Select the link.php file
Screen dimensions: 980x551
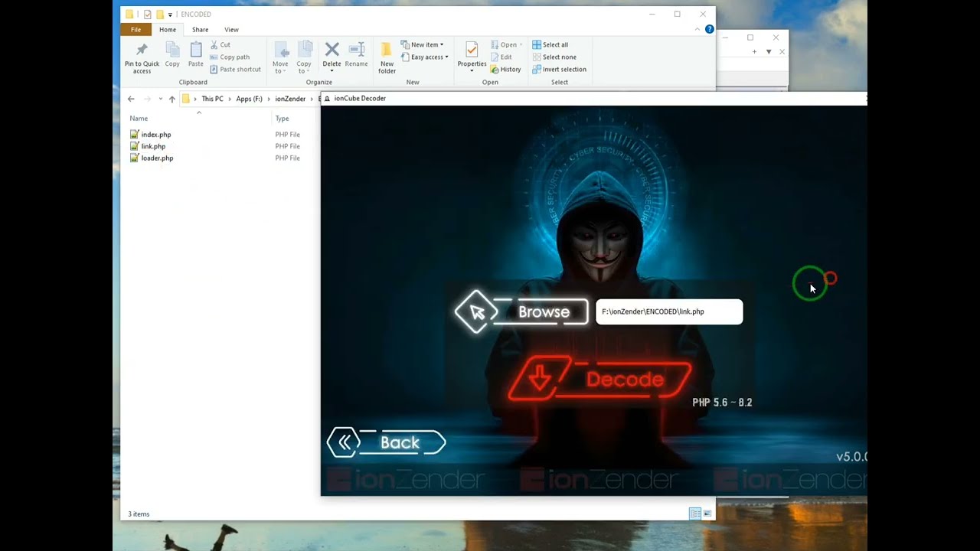coord(153,146)
